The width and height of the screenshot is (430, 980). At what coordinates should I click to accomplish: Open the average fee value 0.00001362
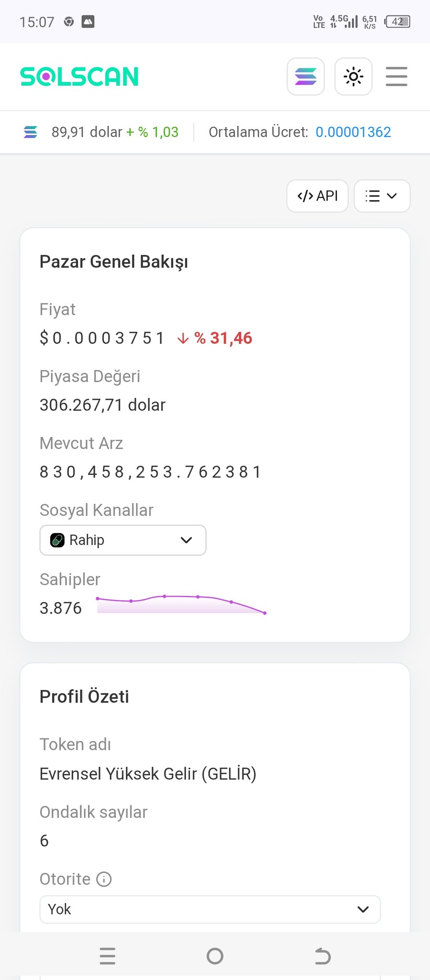pos(353,132)
